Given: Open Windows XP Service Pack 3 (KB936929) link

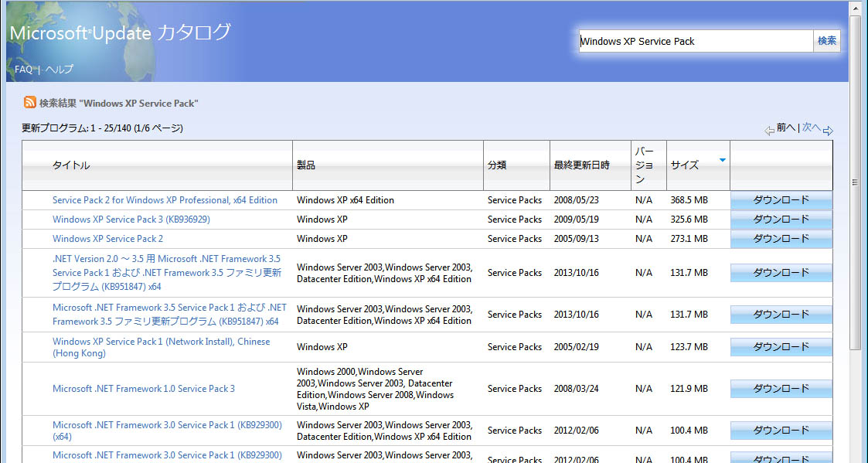Looking at the screenshot, I should (131, 220).
